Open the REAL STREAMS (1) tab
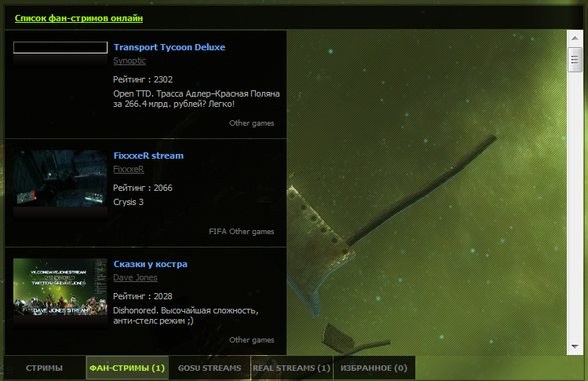 291,368
